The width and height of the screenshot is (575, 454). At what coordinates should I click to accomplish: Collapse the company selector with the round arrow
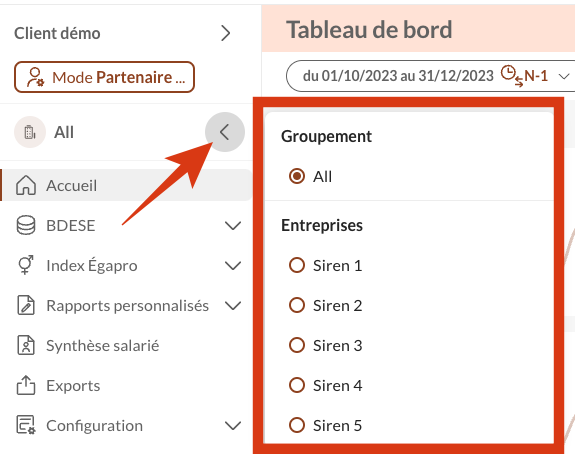coord(225,132)
